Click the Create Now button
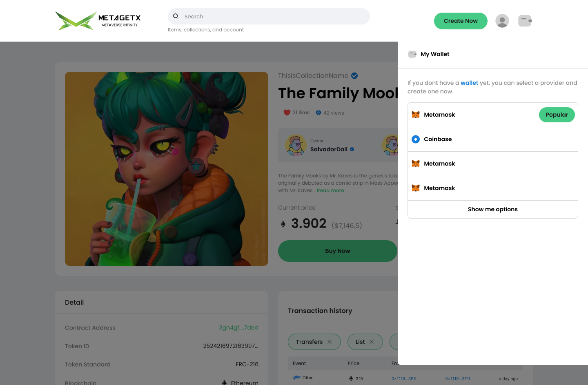 click(x=461, y=21)
